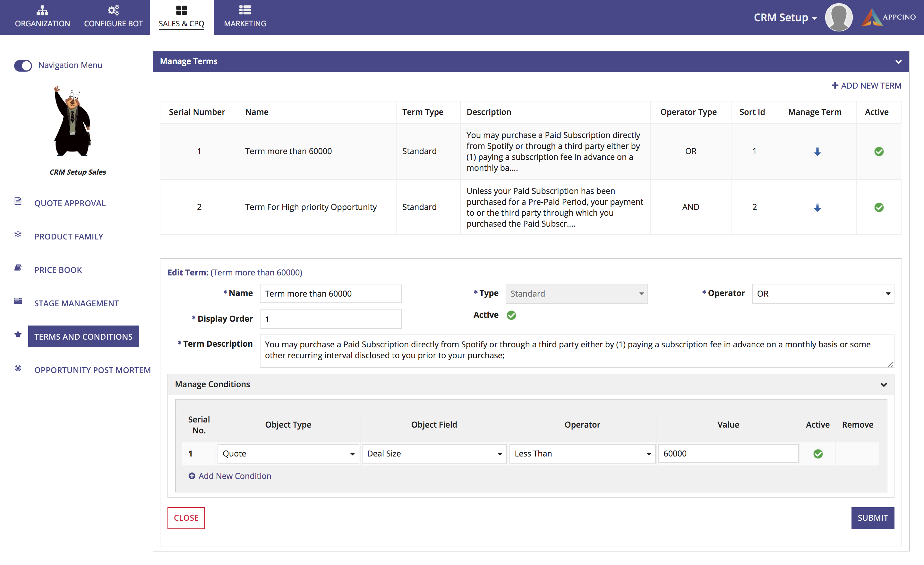This screenshot has width=924, height=565.
Task: Click the Sales & CPQ grid icon
Action: pos(182,10)
